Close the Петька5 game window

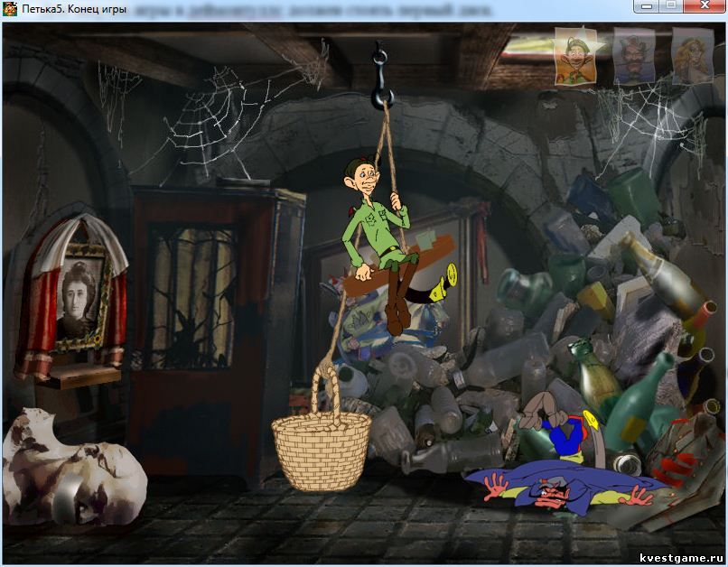click(705, 6)
